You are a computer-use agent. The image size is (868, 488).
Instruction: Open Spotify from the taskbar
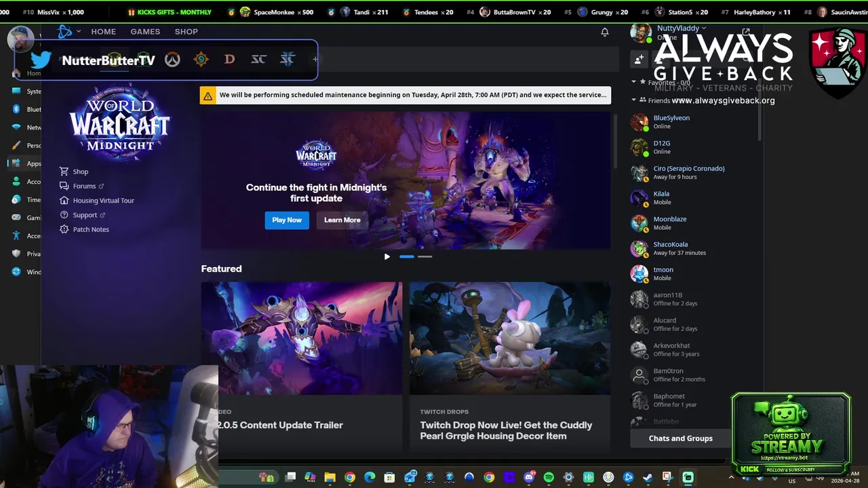point(549,477)
